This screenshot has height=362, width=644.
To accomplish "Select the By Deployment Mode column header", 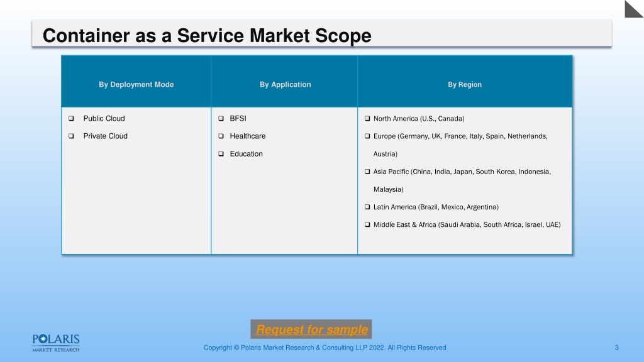I will point(136,82).
